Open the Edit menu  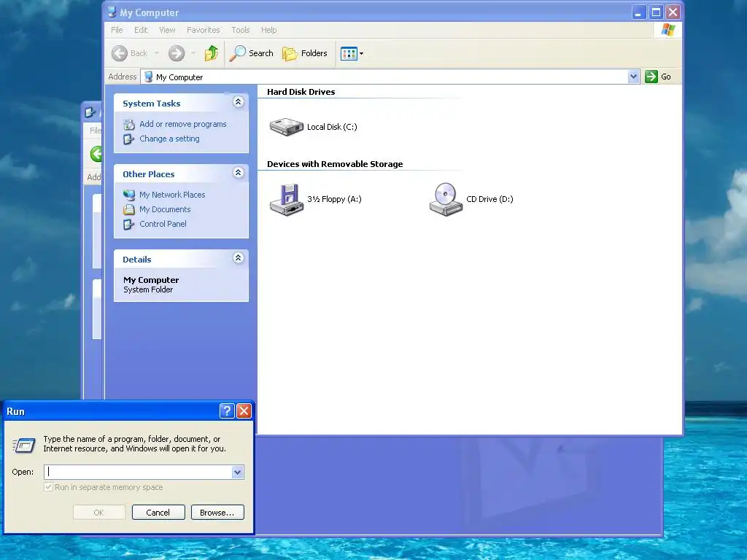point(141,30)
